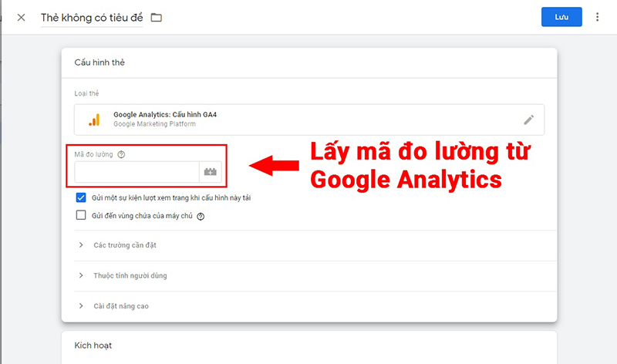Edit tag type using the pencil icon
Screen dimensions: 617x364
pos(529,120)
